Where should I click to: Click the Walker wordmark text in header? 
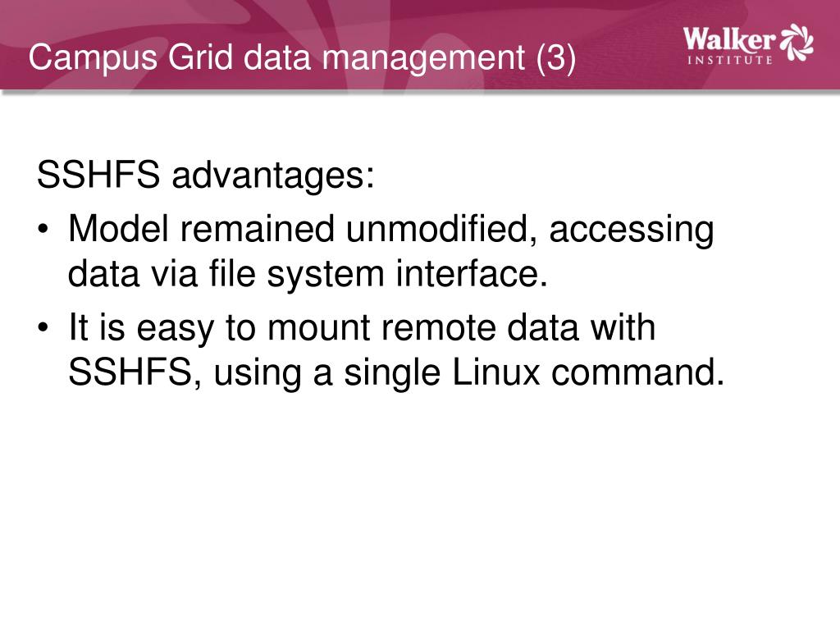(x=729, y=39)
